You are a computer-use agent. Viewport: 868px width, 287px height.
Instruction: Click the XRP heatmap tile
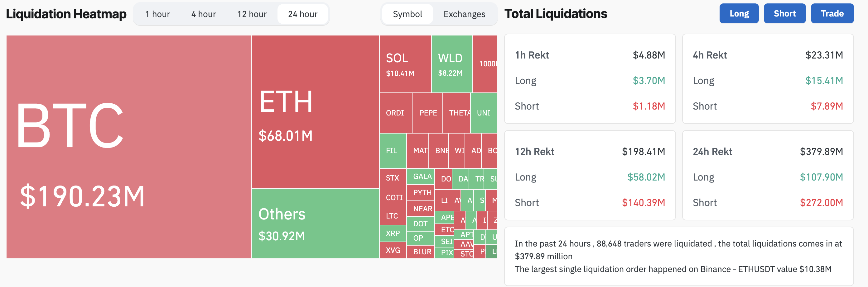click(x=393, y=233)
